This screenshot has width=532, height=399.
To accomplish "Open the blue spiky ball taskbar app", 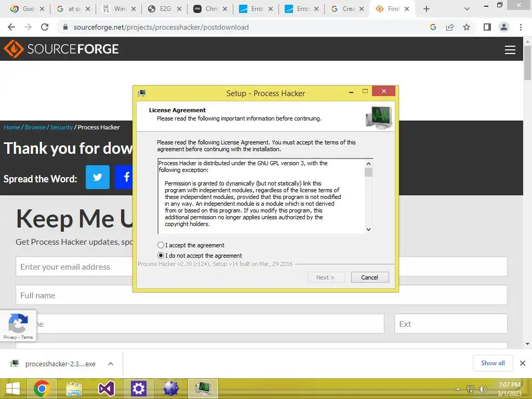I will (170, 389).
